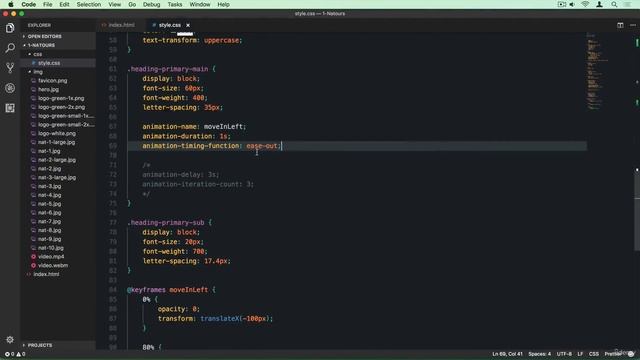
Task: Open the Code application menu
Action: coord(29,4)
